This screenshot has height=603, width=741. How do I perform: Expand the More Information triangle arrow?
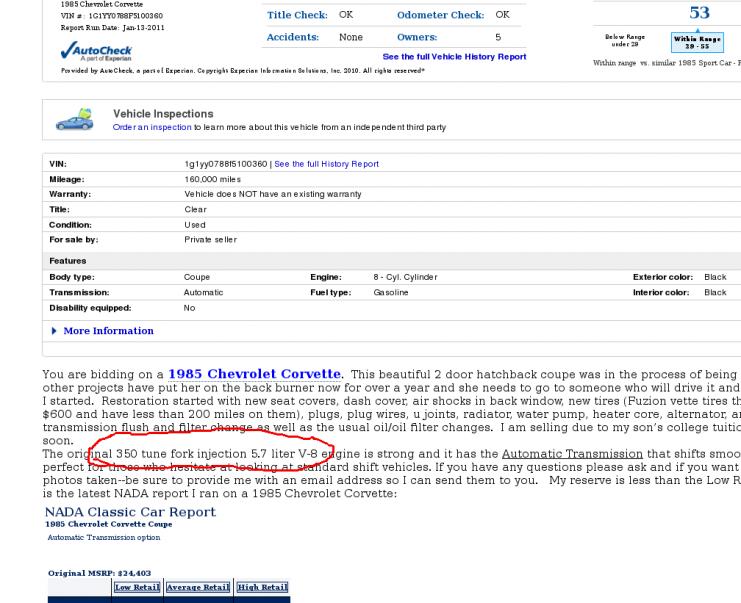pos(54,331)
